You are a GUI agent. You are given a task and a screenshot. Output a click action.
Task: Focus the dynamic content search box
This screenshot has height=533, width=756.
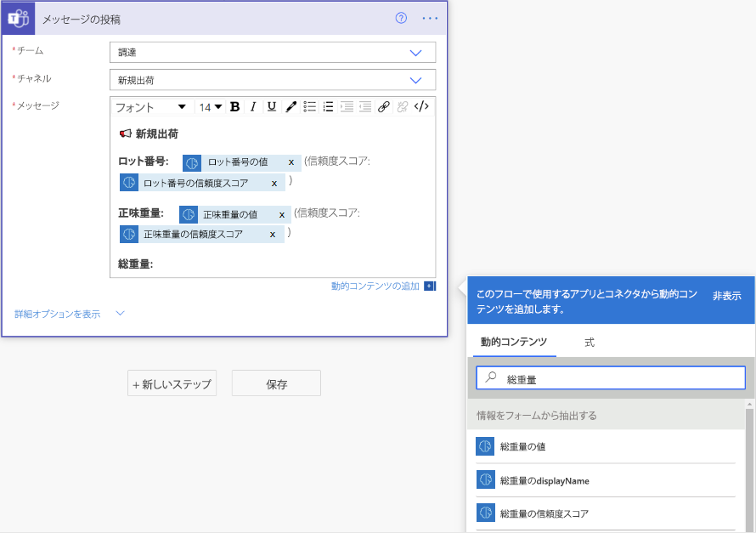611,377
